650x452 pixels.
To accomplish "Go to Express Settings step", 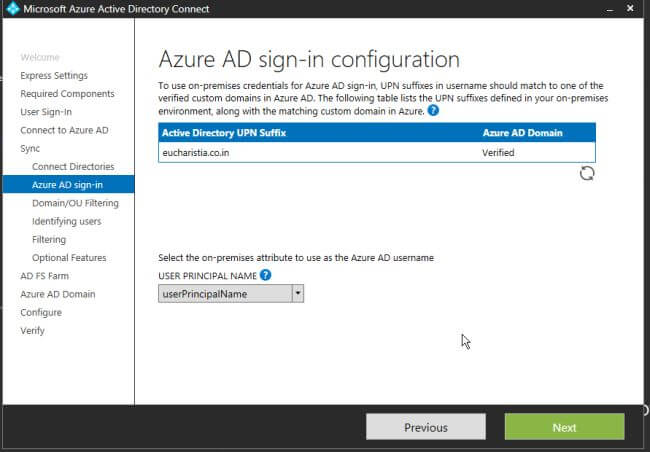I will tap(54, 76).
